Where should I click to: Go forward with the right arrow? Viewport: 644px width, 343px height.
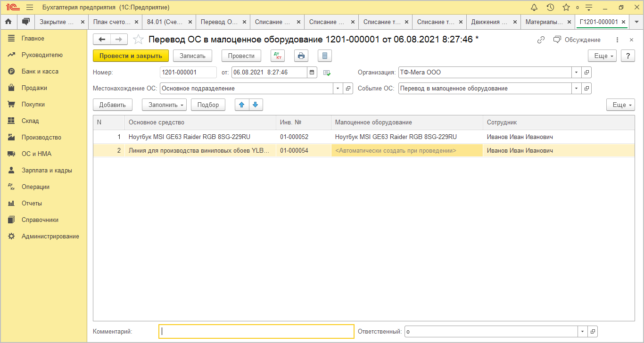click(119, 40)
